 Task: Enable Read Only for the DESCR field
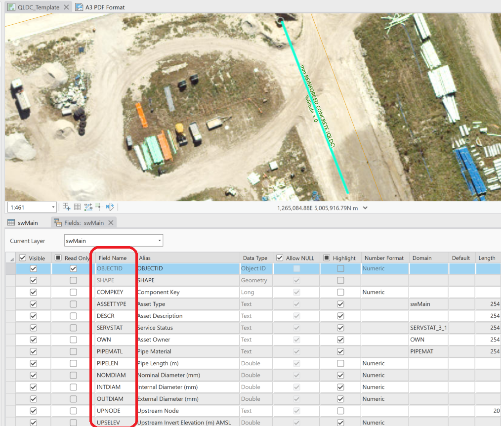pyautogui.click(x=73, y=316)
